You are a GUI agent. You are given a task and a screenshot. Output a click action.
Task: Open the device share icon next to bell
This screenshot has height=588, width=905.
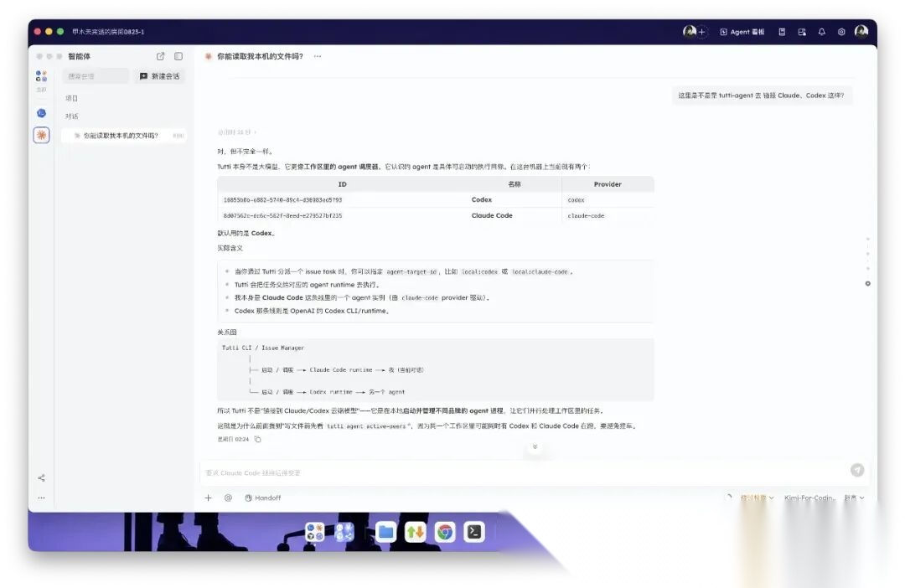[802, 32]
